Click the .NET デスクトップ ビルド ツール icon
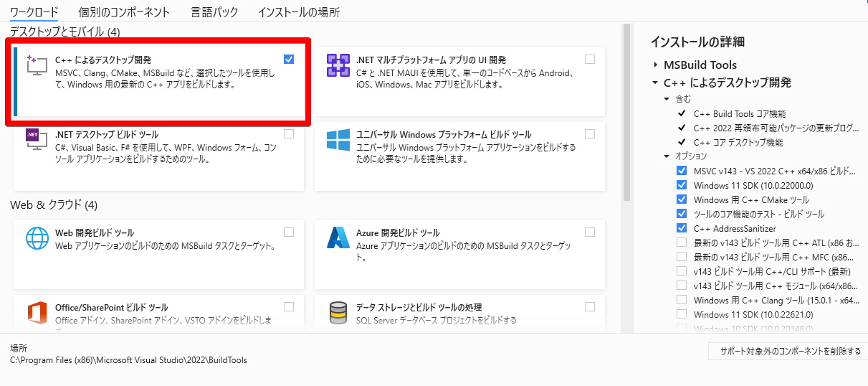Viewport: 868px width, 386px height. click(x=37, y=140)
